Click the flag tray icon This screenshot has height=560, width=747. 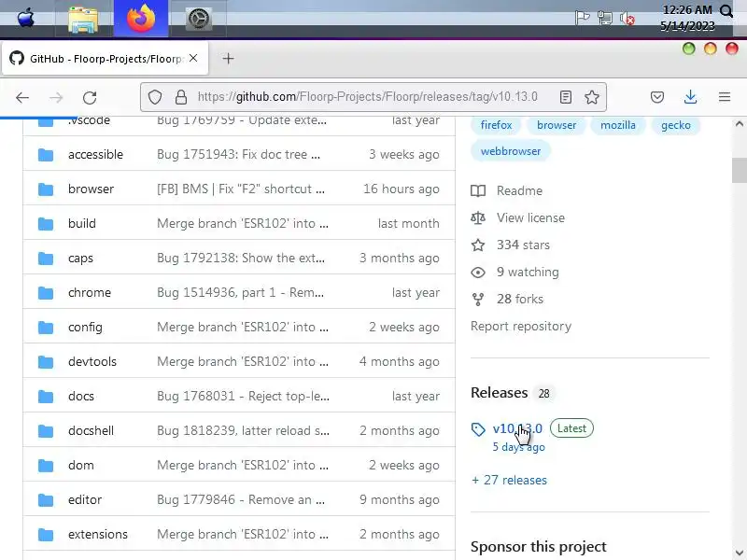pos(582,18)
